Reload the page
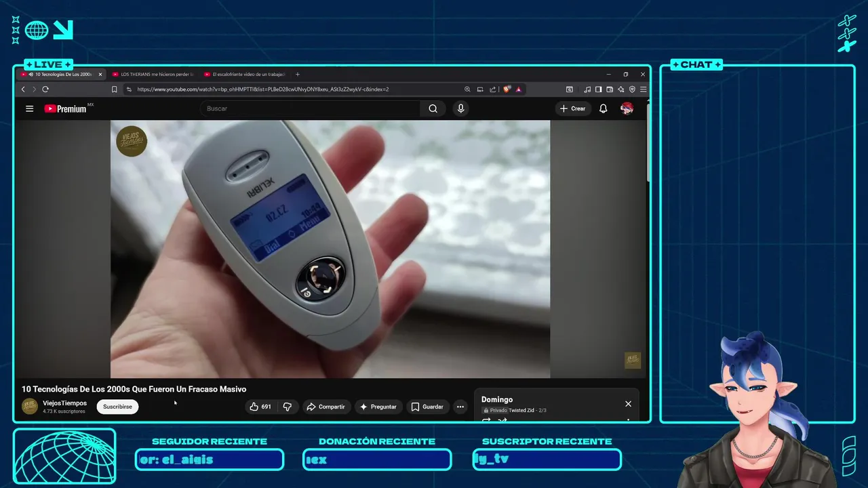 click(45, 89)
